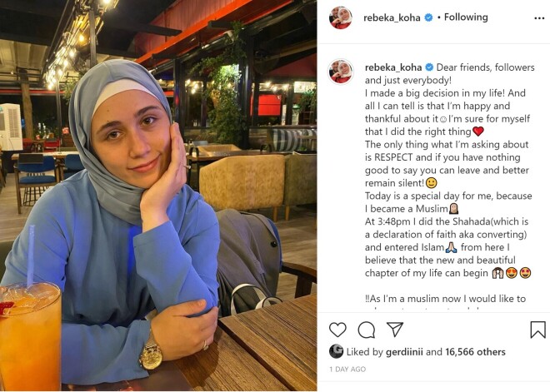The image size is (550, 392).
Task: View the 16,566 others who liked
Action: (x=475, y=352)
